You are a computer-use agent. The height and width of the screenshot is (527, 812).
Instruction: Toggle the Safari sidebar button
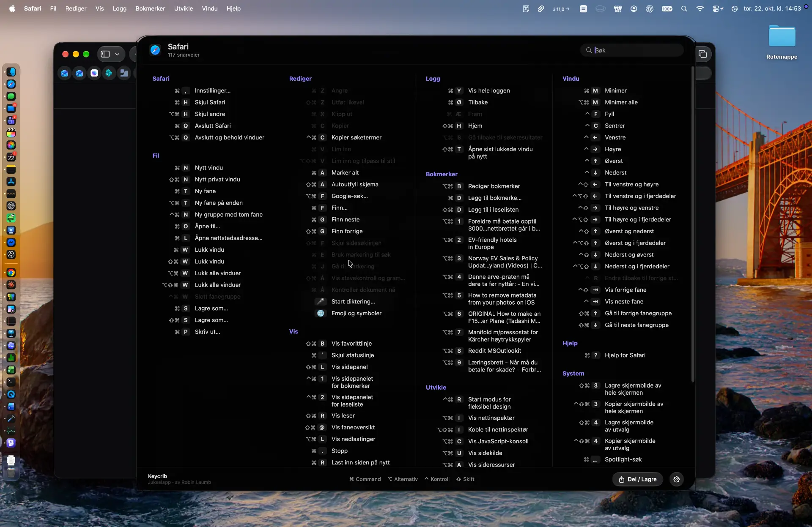click(x=105, y=54)
